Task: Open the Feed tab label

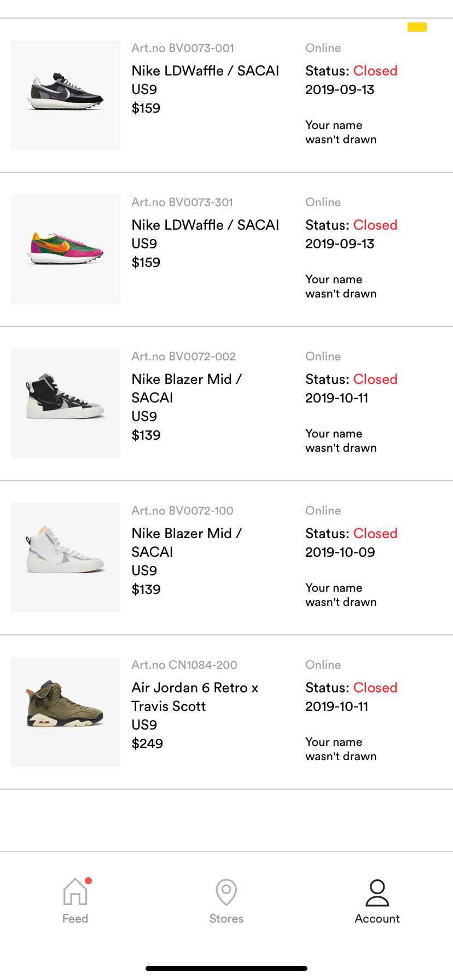Action: pyautogui.click(x=75, y=918)
